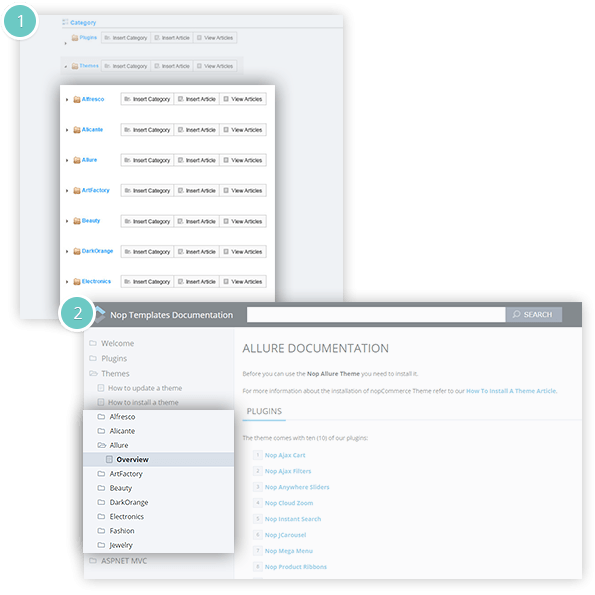Collapse the Themes category arrow
This screenshot has width=595, height=595.
tap(66, 67)
